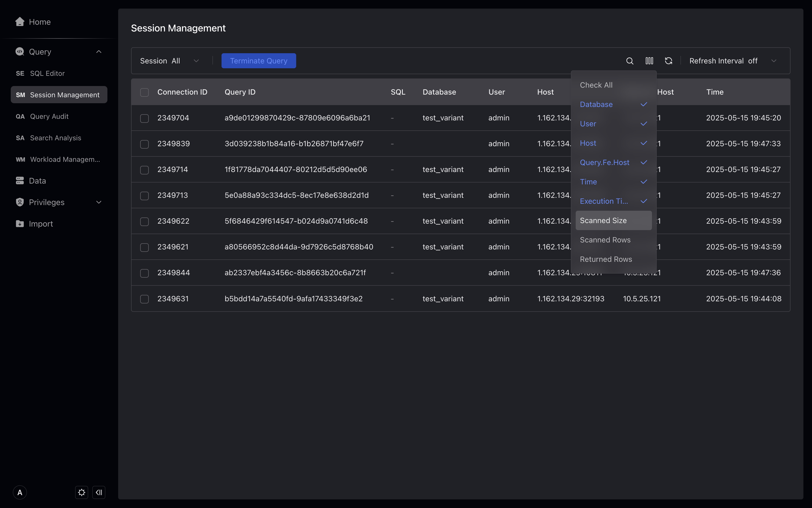Select all rows with header checkbox
Screen dimensions: 812x508
144,92
